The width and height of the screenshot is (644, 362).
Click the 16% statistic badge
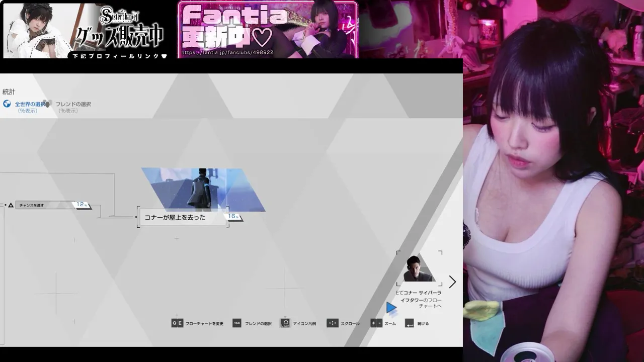(x=234, y=216)
